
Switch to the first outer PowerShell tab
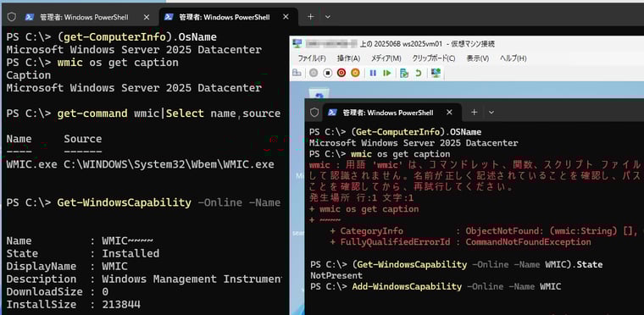(84, 17)
